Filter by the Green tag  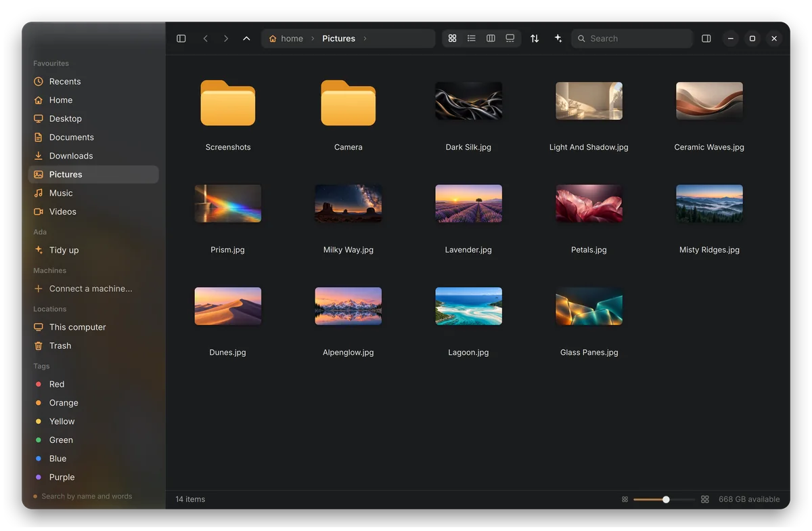(93, 440)
